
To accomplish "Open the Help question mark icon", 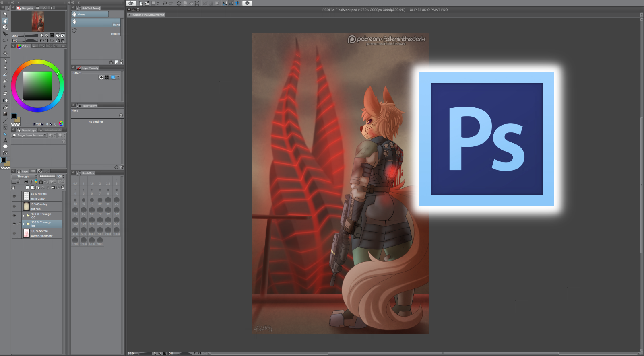I will tap(247, 3).
